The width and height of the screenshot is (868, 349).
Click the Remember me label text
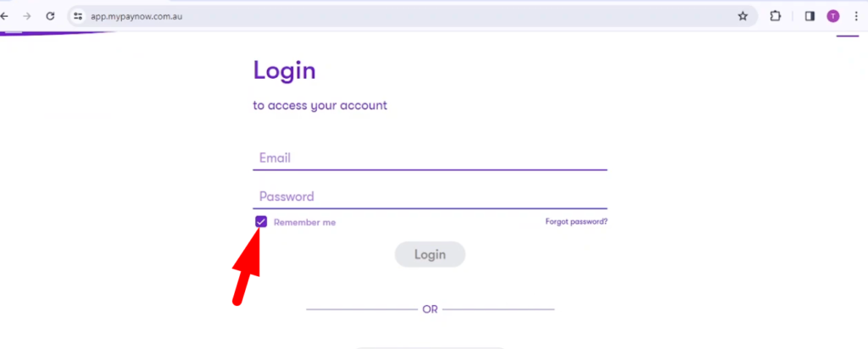tap(304, 223)
